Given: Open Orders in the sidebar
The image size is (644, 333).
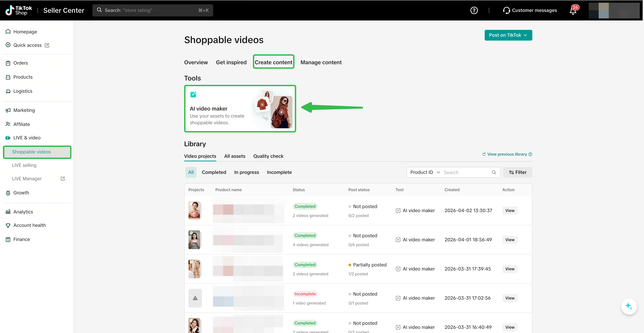Looking at the screenshot, I should [x=20, y=63].
